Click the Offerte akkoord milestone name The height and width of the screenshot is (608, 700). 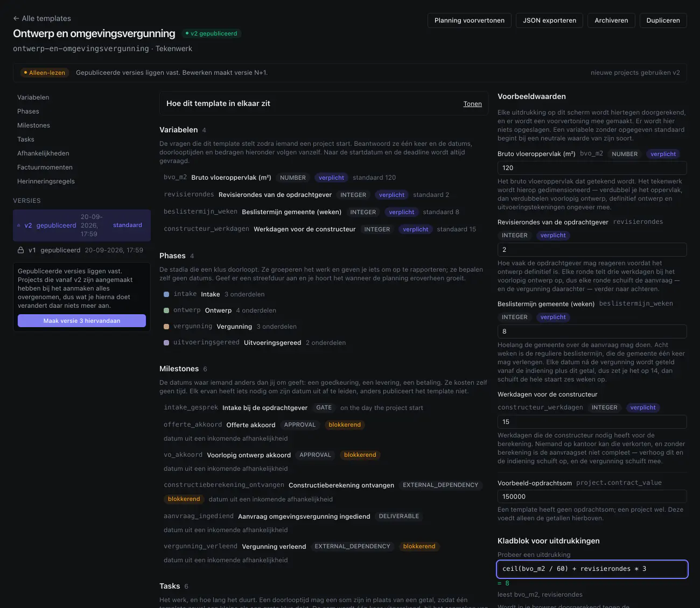click(x=251, y=425)
